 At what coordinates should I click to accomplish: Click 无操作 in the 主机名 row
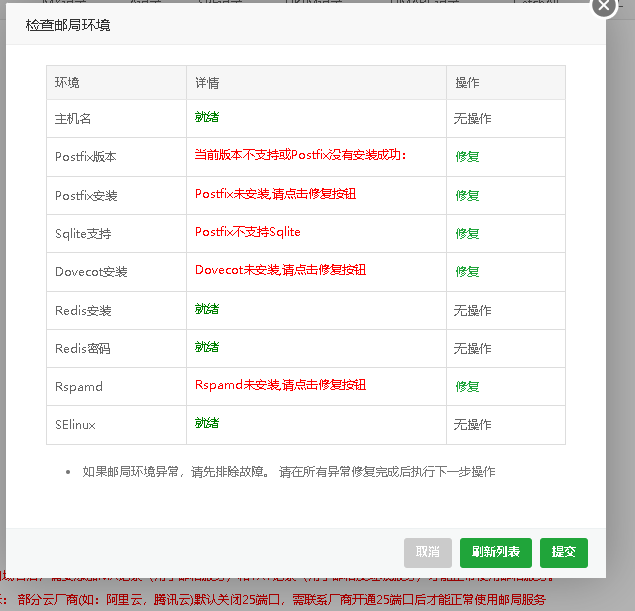(472, 119)
